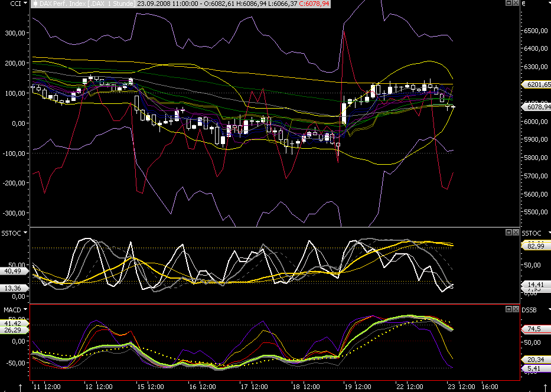The image size is (551, 392).
Task: Click the 15 12:00 time axis label
Action: pos(151,387)
